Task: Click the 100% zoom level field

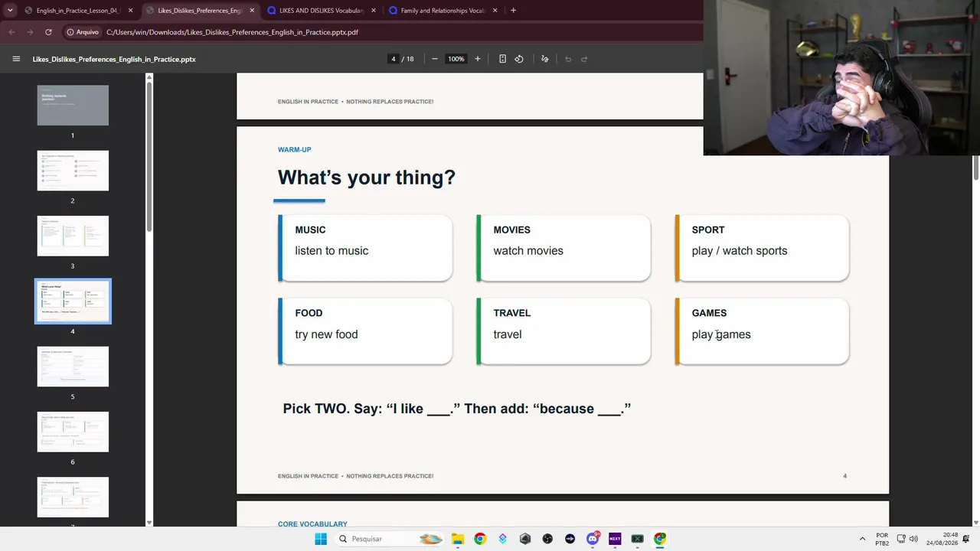Action: (456, 59)
